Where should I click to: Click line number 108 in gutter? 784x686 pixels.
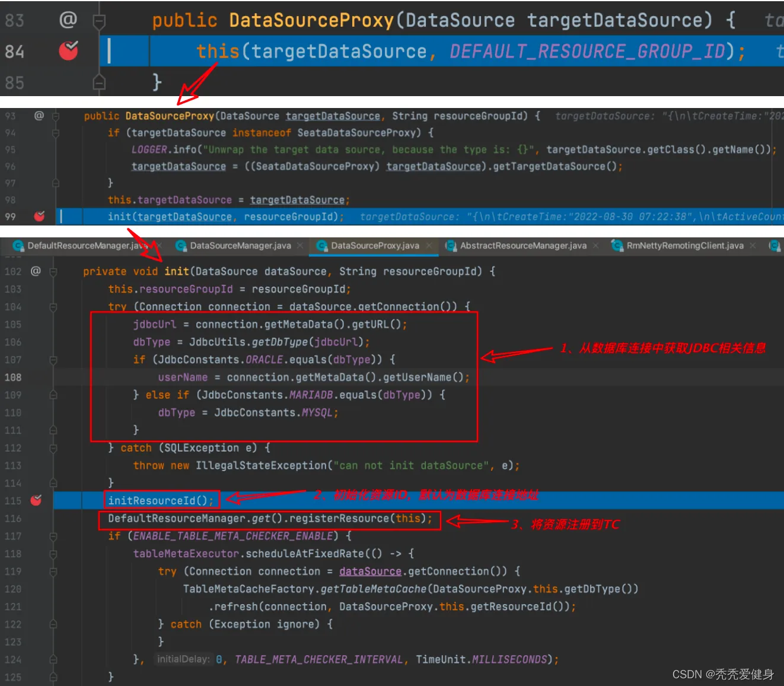click(13, 377)
